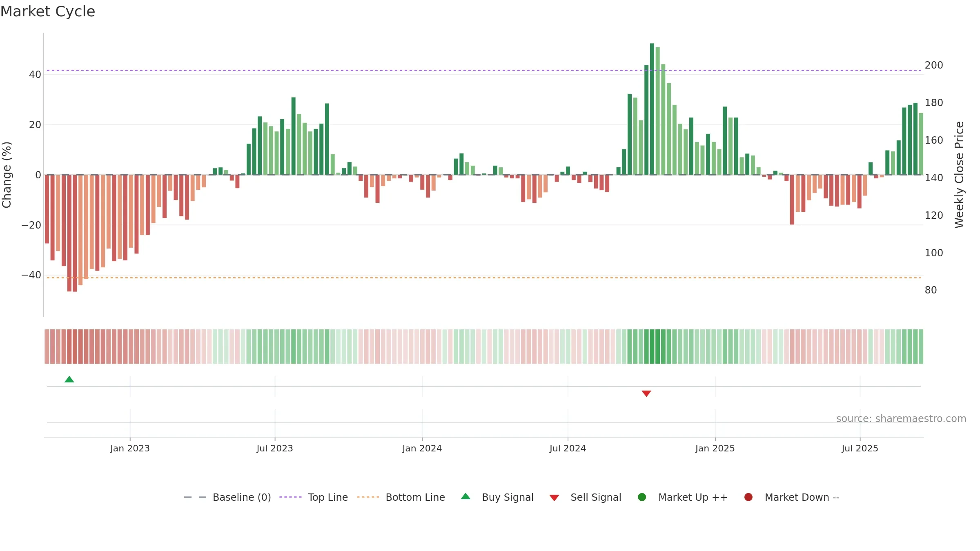Click the orange dotted line icon in legend
The image size is (980, 551).
point(368,497)
